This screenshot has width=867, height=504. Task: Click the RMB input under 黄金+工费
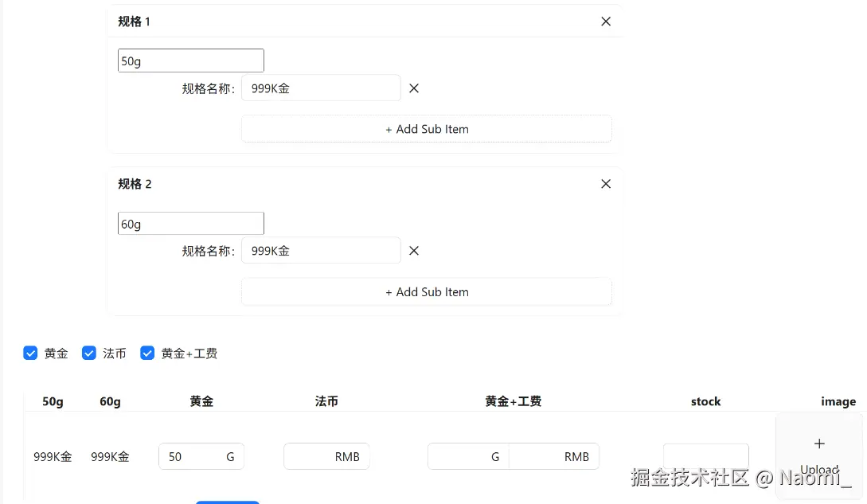point(554,456)
